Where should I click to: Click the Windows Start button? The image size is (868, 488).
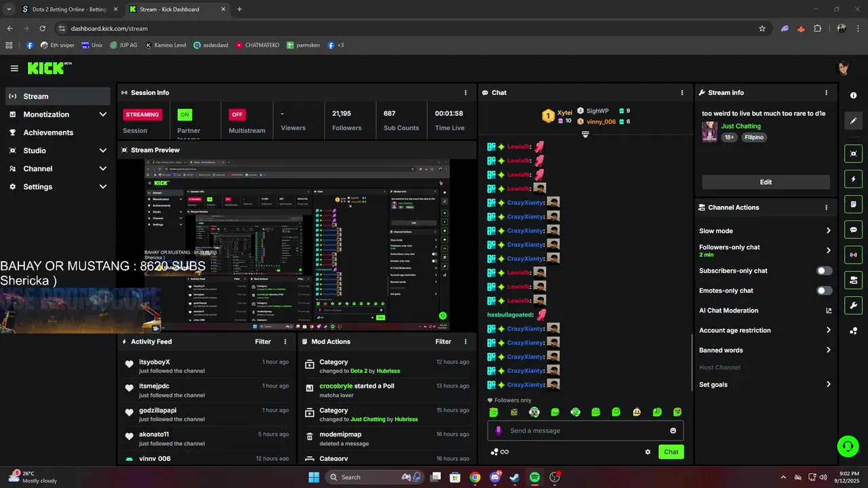[314, 477]
